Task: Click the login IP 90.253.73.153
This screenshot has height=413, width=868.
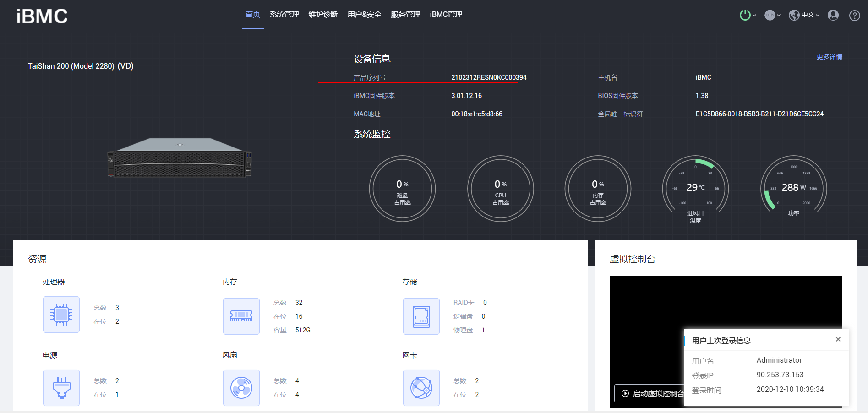Action: point(780,375)
